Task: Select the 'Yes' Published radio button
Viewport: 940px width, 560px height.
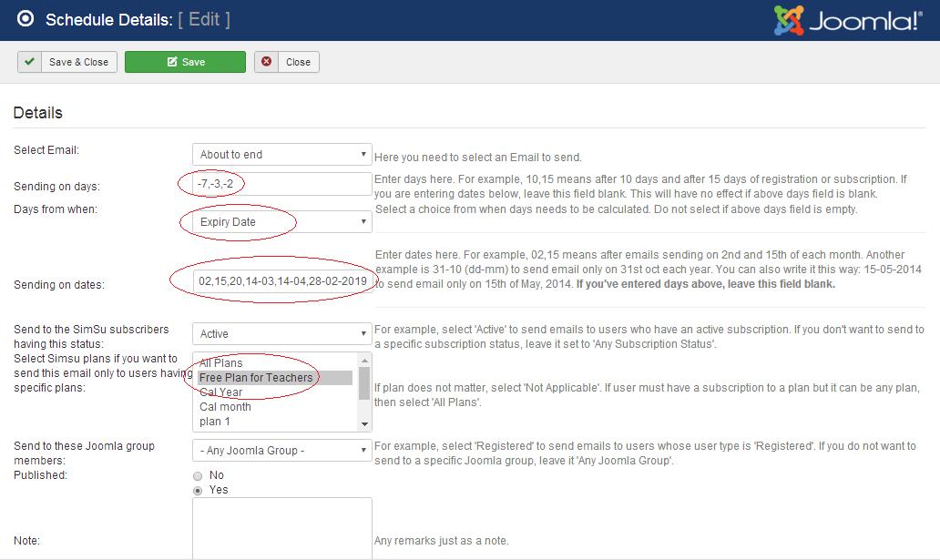Action: coord(198,490)
